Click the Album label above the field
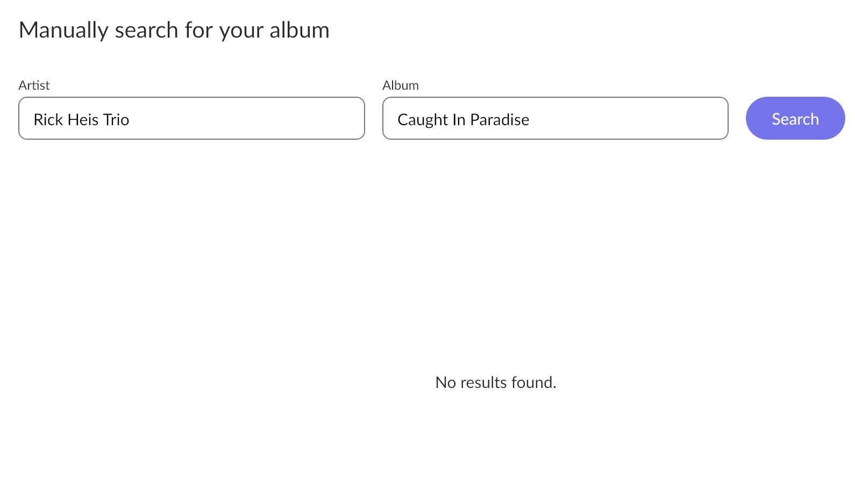This screenshot has width=855, height=504. click(x=401, y=85)
